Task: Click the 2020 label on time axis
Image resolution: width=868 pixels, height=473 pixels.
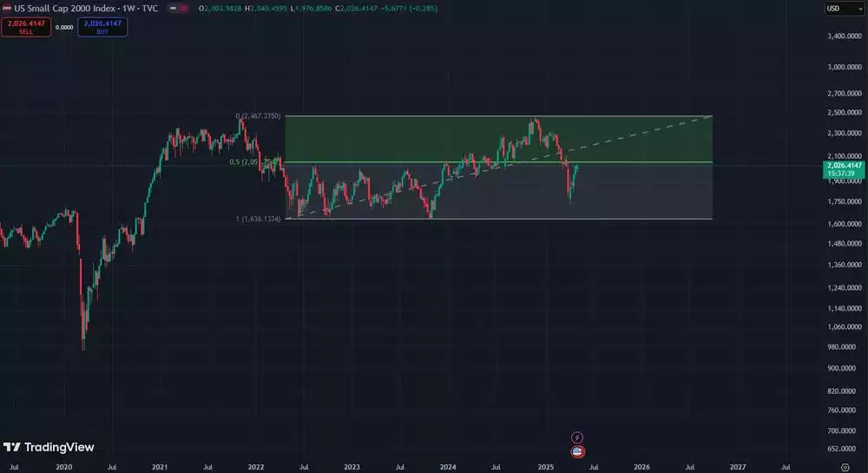Action: pos(63,467)
